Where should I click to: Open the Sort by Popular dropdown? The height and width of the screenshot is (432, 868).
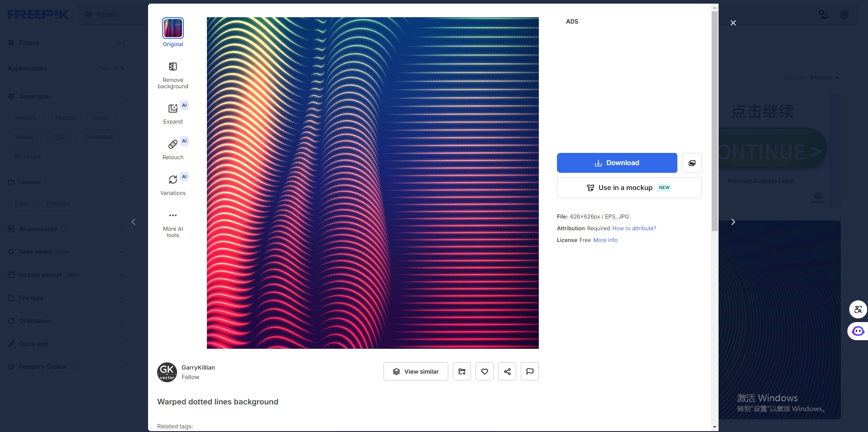point(824,78)
